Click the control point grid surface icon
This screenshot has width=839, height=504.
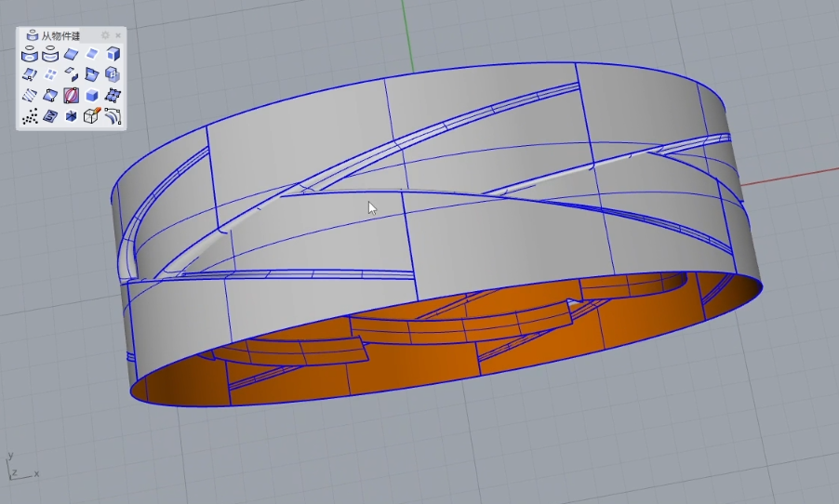pos(113,96)
